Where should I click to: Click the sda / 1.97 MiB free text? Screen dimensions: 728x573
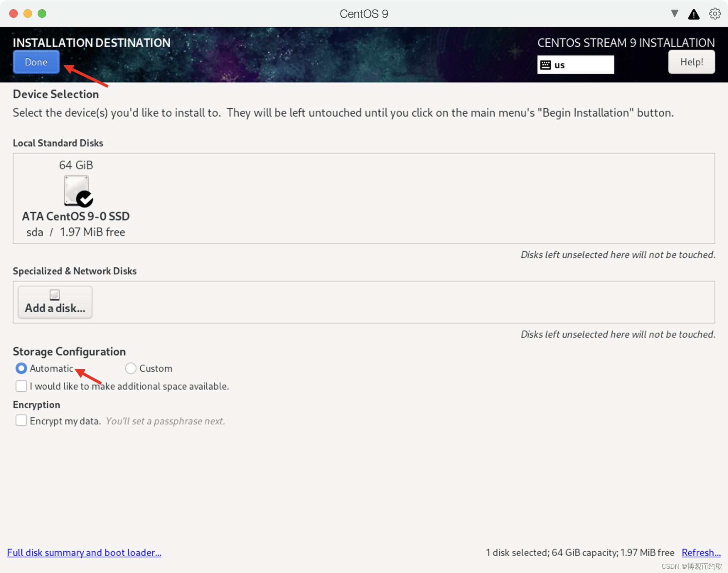76,232
